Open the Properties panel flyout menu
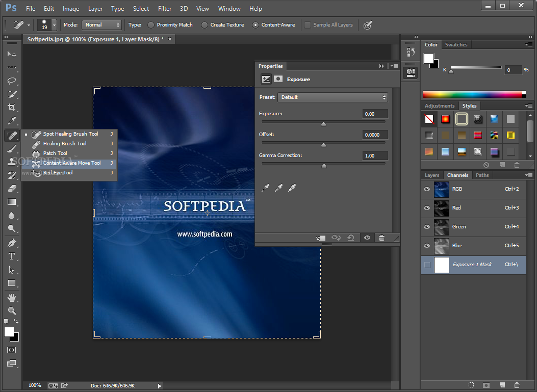537x392 pixels. coord(395,66)
